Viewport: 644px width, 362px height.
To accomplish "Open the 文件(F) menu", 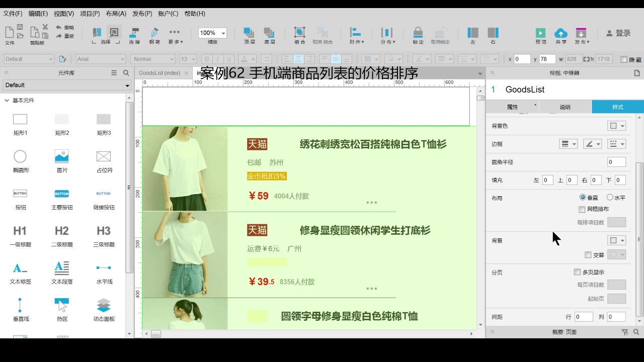I will click(x=13, y=14).
